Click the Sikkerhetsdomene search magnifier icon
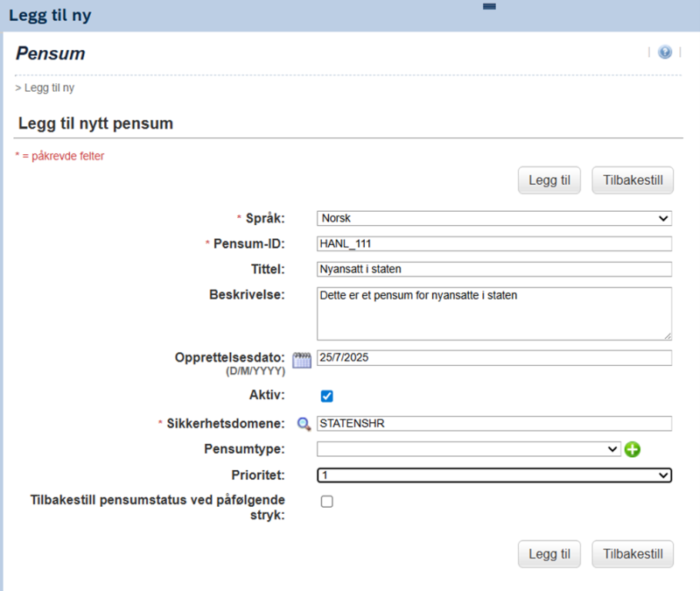The height and width of the screenshot is (591, 700). point(304,424)
